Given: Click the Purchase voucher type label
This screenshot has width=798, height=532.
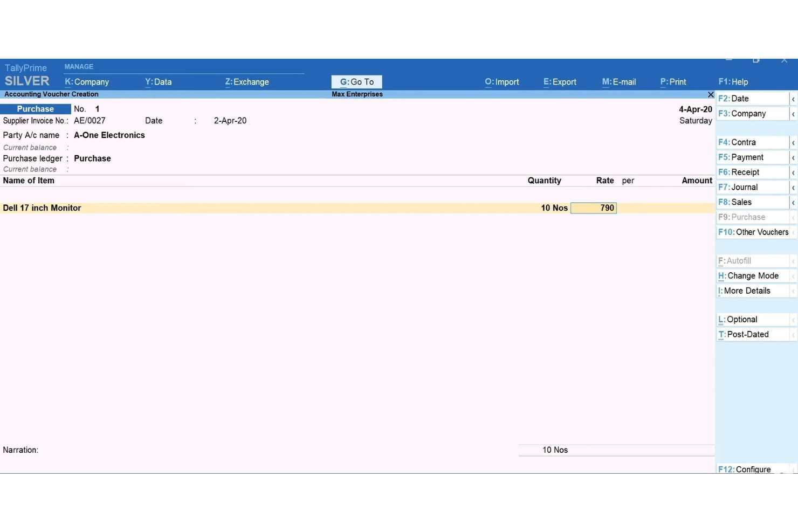Looking at the screenshot, I should tap(36, 109).
